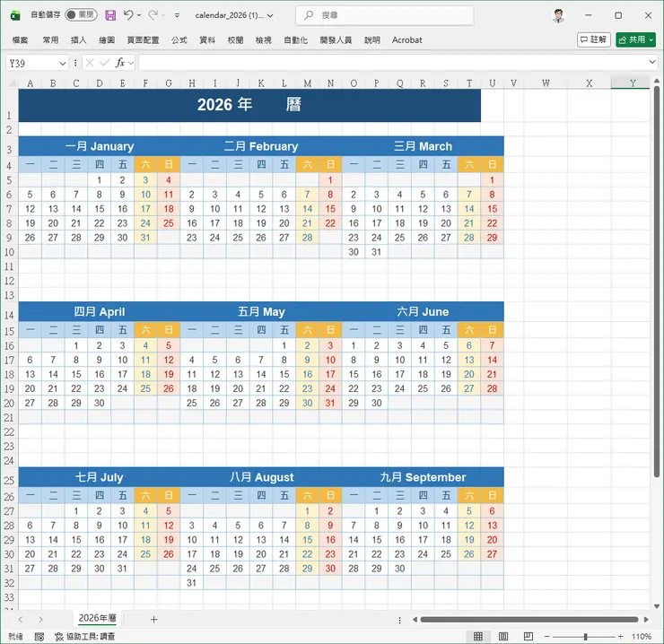
Task: Open the 說明 ribbon tab
Action: tap(372, 39)
